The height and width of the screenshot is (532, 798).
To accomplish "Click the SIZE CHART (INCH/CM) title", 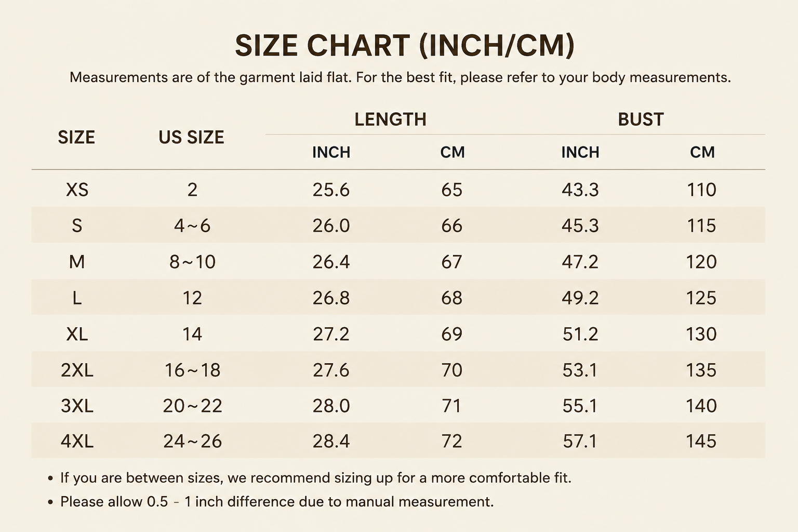I will click(404, 46).
